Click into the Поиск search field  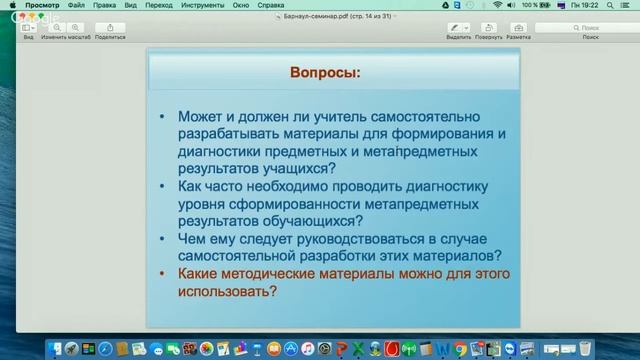[587, 28]
